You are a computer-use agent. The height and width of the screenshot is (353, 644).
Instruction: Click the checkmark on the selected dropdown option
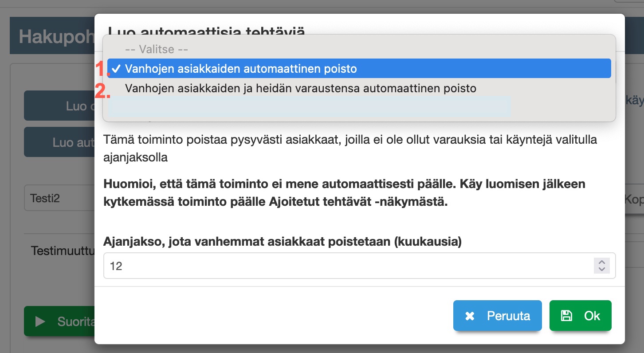point(116,69)
